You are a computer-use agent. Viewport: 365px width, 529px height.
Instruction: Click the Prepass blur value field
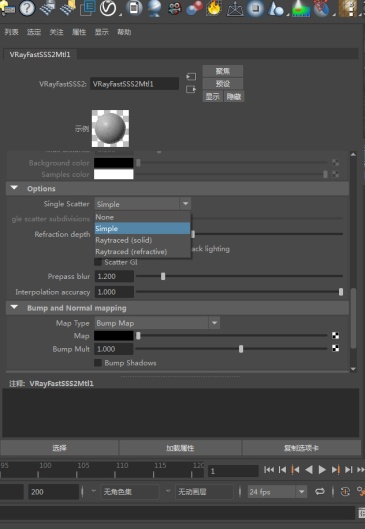click(x=114, y=276)
